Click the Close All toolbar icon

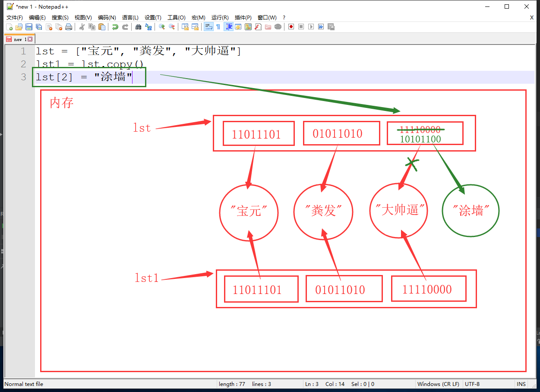coord(59,27)
